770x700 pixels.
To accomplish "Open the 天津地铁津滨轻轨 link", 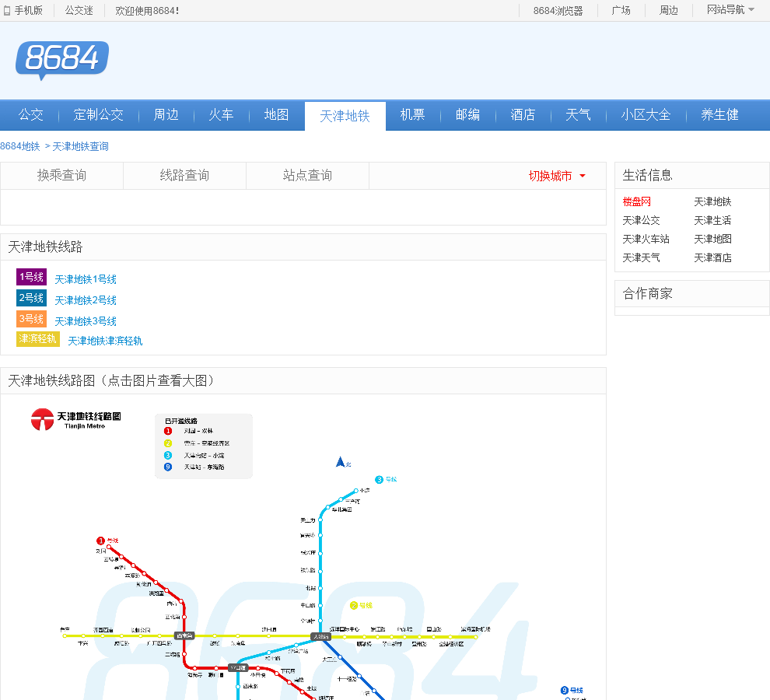I will 105,341.
